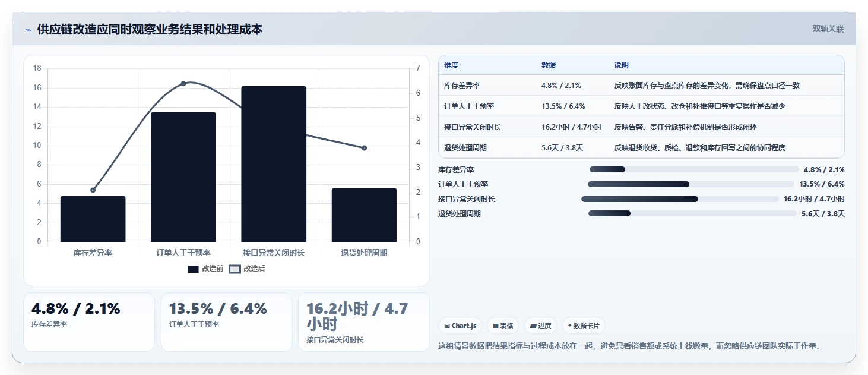Click progress list label 库存差异率
This screenshot has width=868, height=375.
point(456,169)
